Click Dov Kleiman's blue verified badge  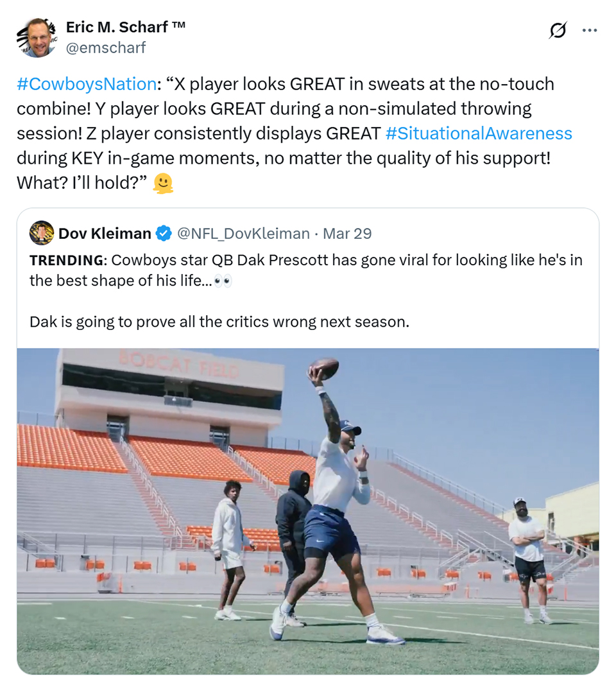click(164, 234)
